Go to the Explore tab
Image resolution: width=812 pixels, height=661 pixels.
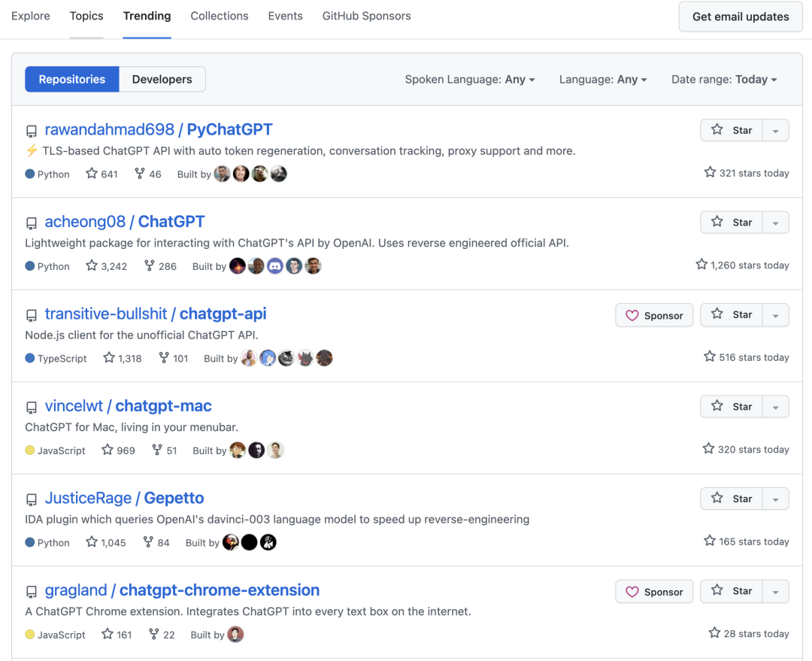click(x=31, y=16)
